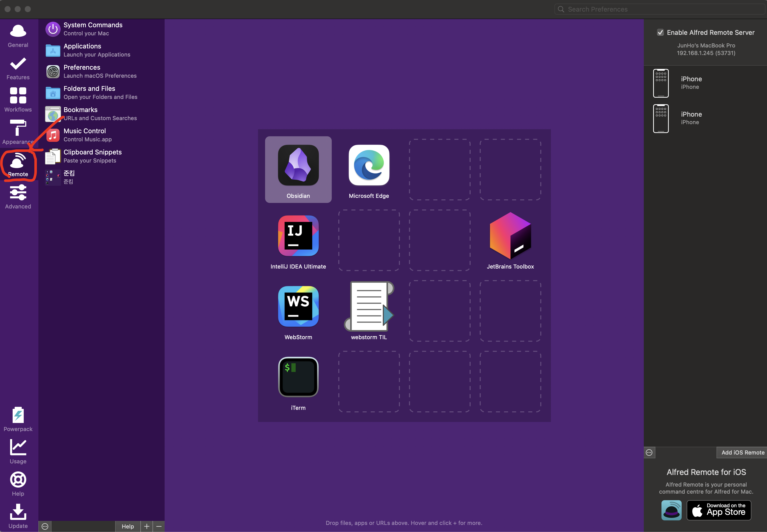This screenshot has height=532, width=767.
Task: Open the Workflows preferences section
Action: tap(18, 99)
